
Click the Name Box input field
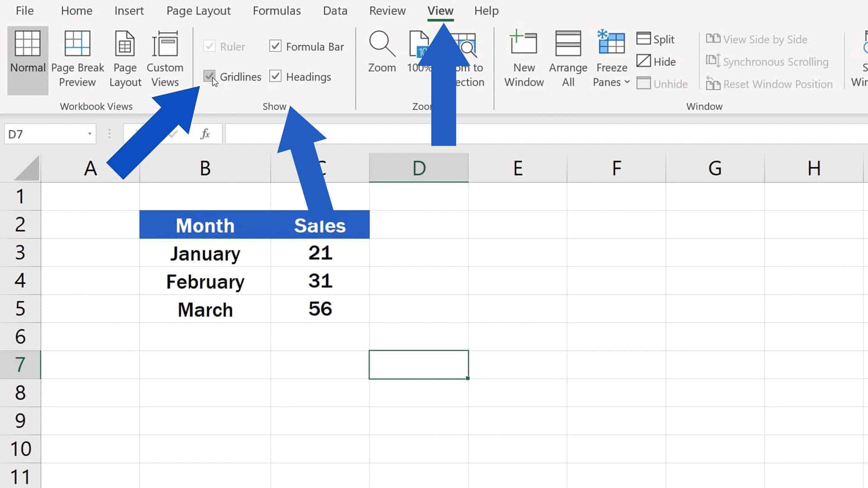(48, 134)
